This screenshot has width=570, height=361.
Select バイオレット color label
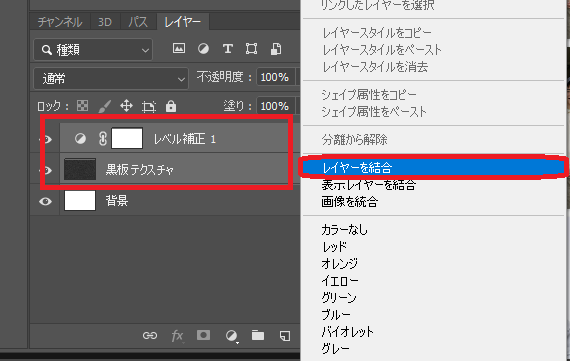tap(348, 332)
